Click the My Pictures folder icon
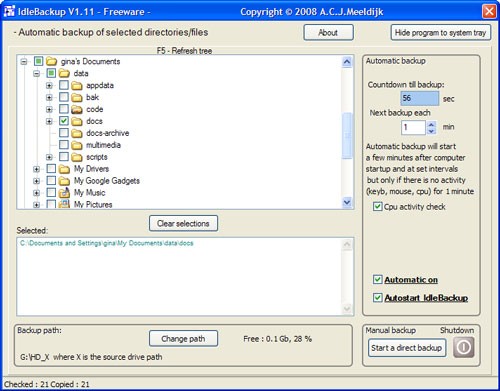 click(x=64, y=204)
